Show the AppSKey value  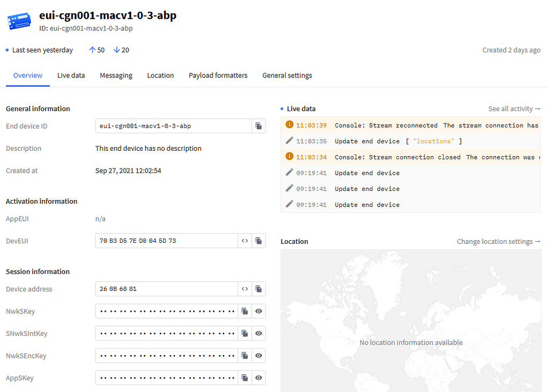[x=258, y=378]
